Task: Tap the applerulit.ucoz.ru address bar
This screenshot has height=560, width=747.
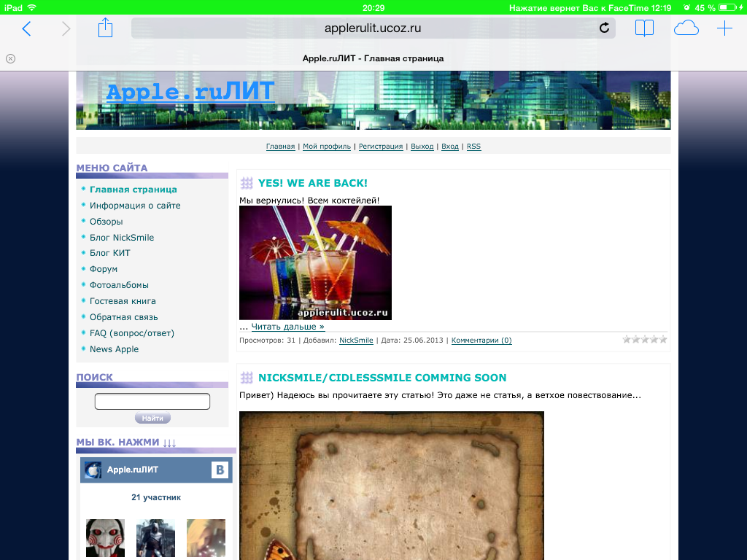Action: tap(373, 28)
